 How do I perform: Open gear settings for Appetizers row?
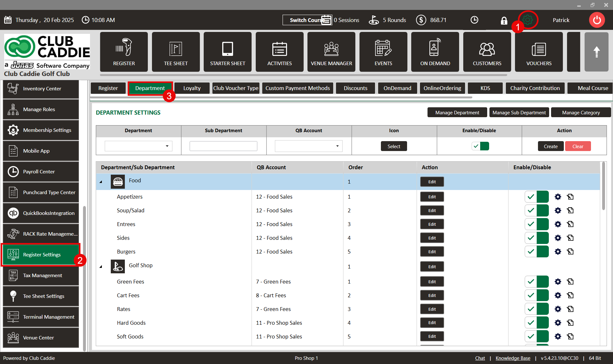click(558, 197)
